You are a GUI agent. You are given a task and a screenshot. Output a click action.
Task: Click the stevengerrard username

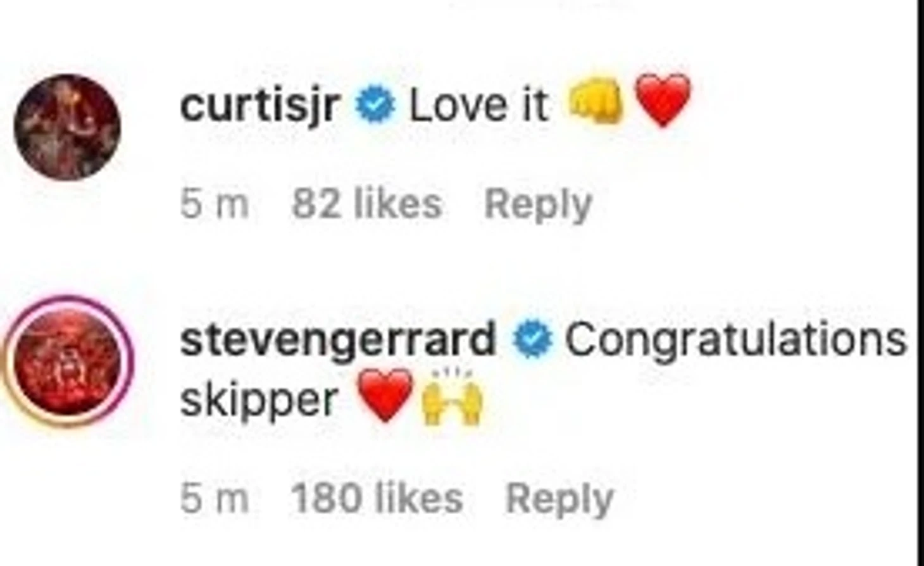point(338,339)
